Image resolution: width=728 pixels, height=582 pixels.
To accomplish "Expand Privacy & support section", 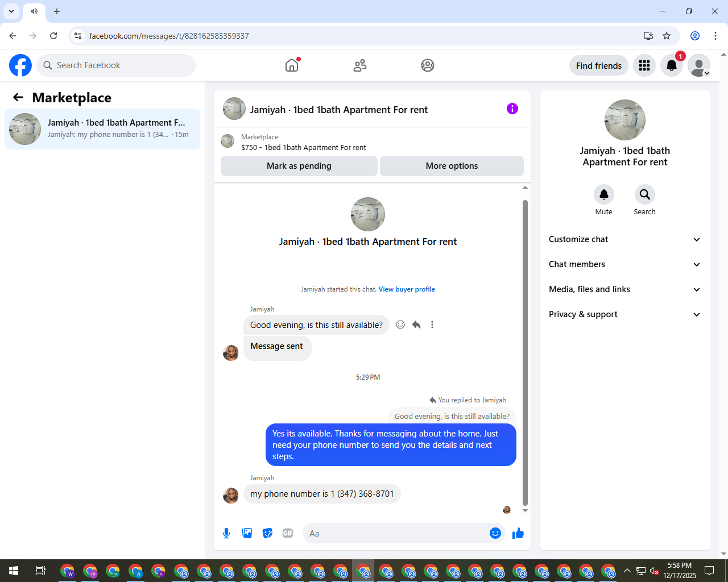I will 624,314.
